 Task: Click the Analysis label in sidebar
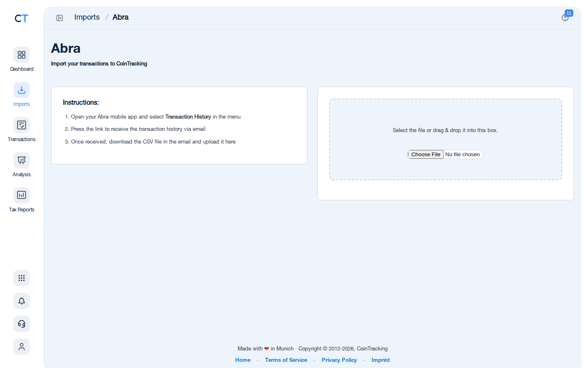coord(22,175)
